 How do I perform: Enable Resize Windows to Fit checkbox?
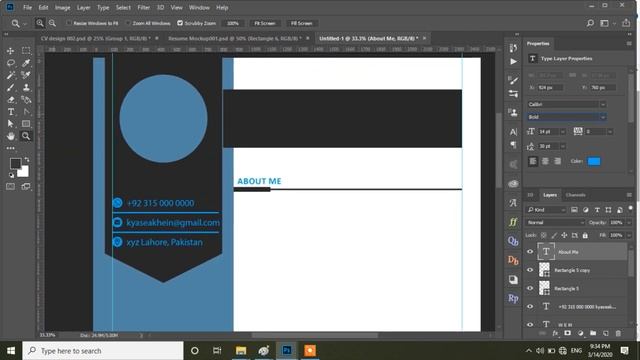point(69,23)
